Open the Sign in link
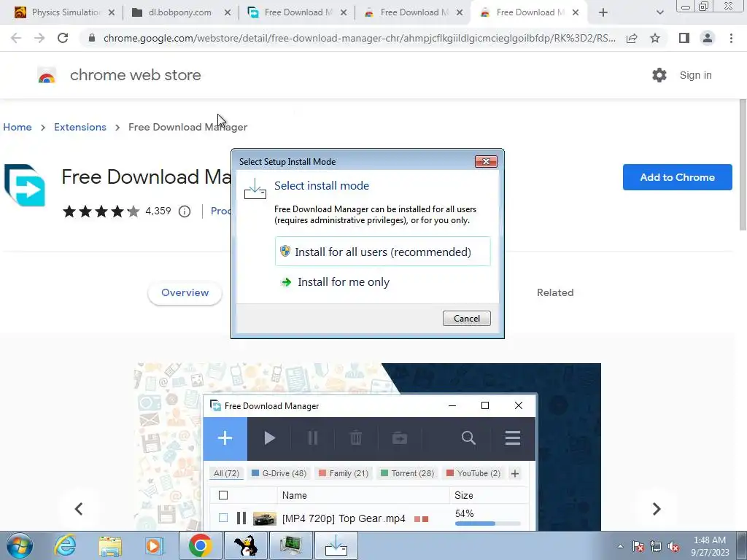 click(x=695, y=75)
